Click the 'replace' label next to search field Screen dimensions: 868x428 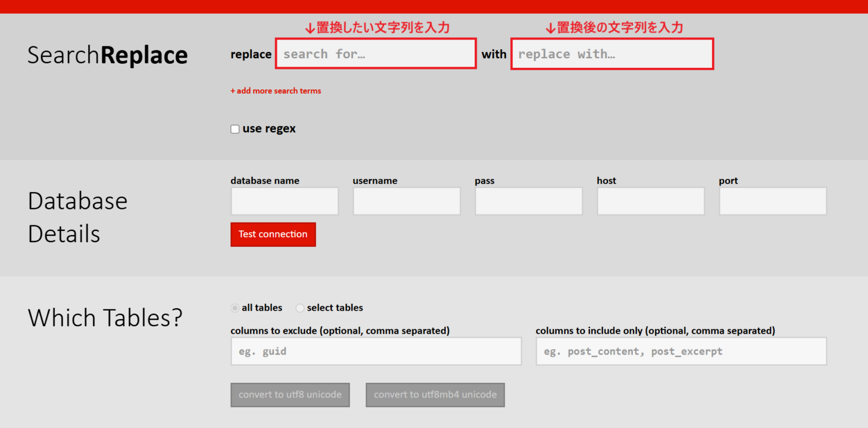click(251, 54)
